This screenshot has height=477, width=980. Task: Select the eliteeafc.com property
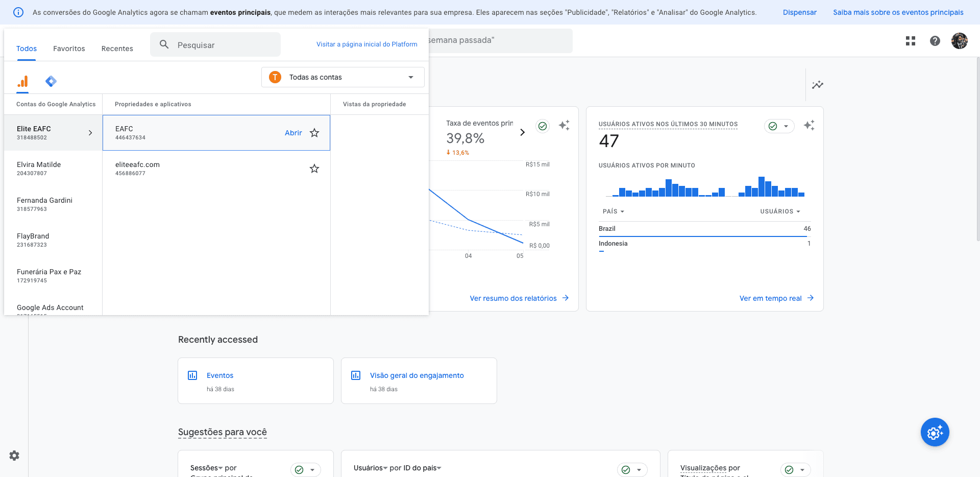(x=216, y=169)
